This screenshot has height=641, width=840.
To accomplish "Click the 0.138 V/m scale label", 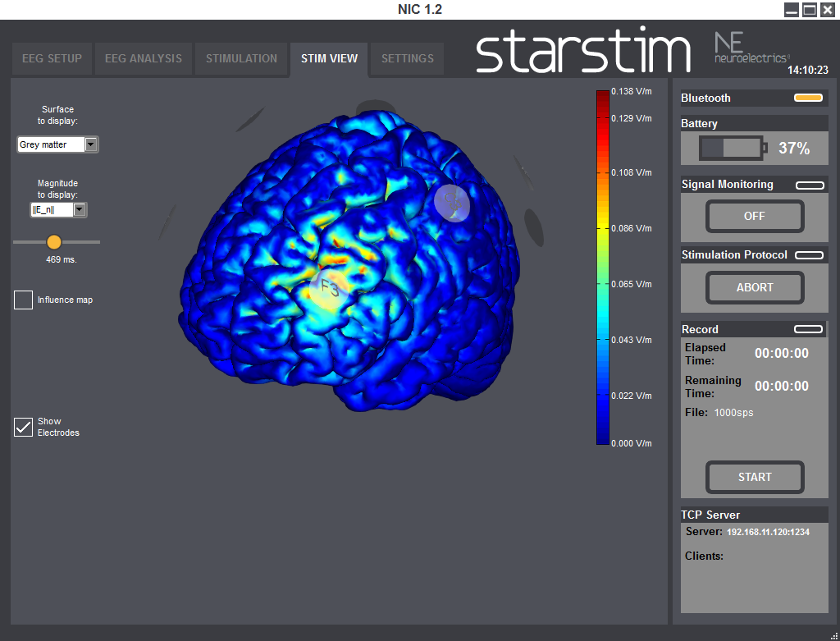I will (x=632, y=92).
